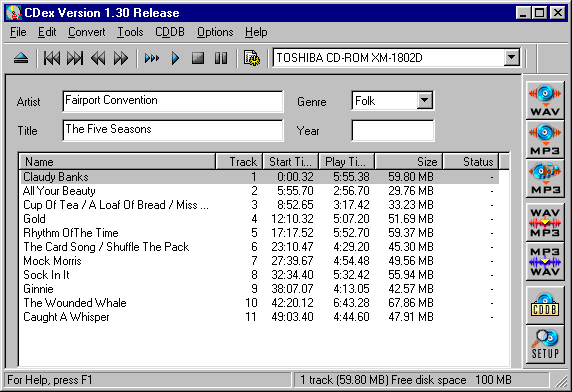Image resolution: width=572 pixels, height=392 pixels.
Task: Rewind the current track
Action: coord(98,58)
